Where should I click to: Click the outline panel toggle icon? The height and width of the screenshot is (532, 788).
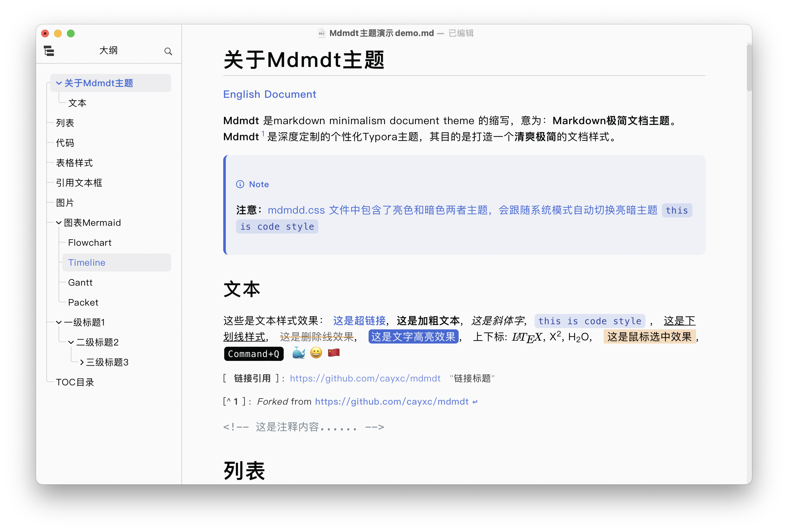[49, 50]
